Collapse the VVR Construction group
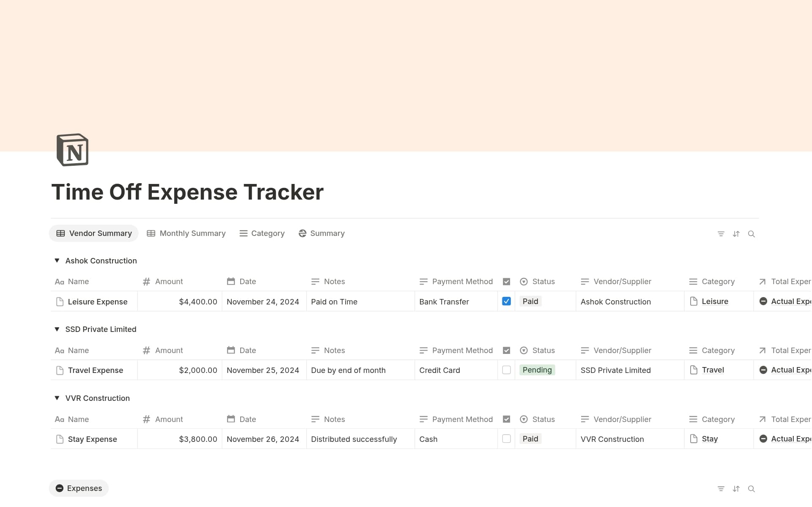Viewport: 812px width, 507px height. point(58,398)
